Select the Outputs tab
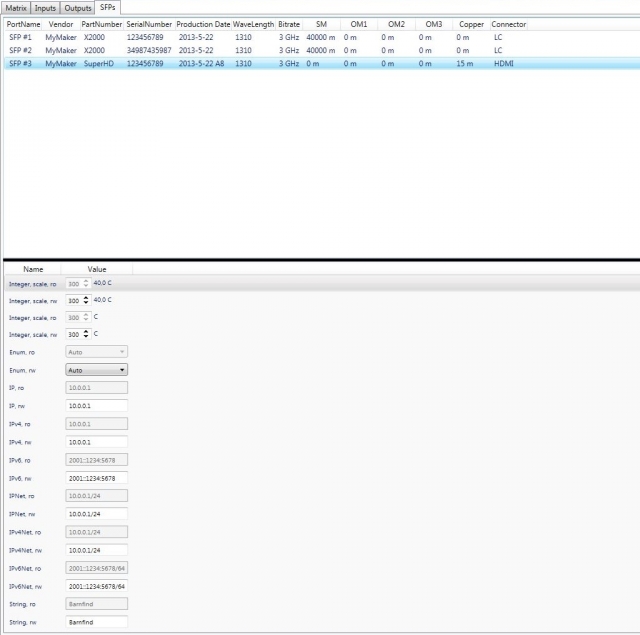This screenshot has width=640, height=635. [78, 8]
